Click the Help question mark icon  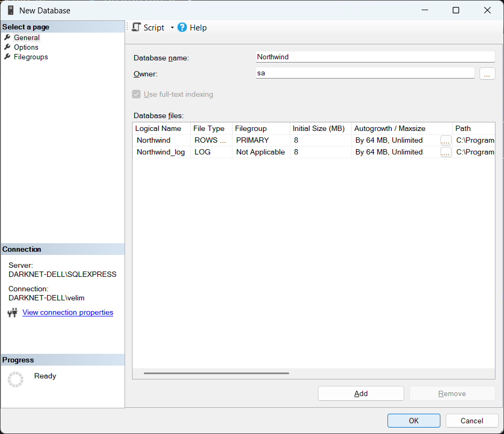(x=182, y=27)
